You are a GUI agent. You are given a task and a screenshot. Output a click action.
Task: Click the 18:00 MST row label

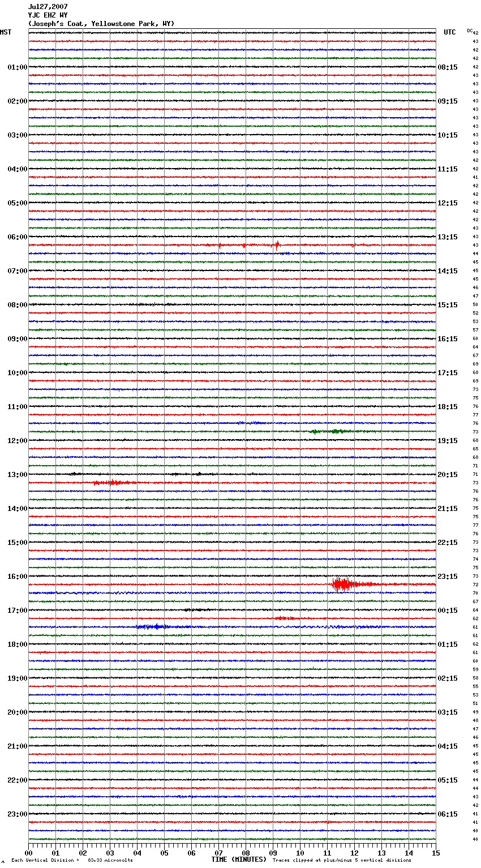click(x=18, y=644)
